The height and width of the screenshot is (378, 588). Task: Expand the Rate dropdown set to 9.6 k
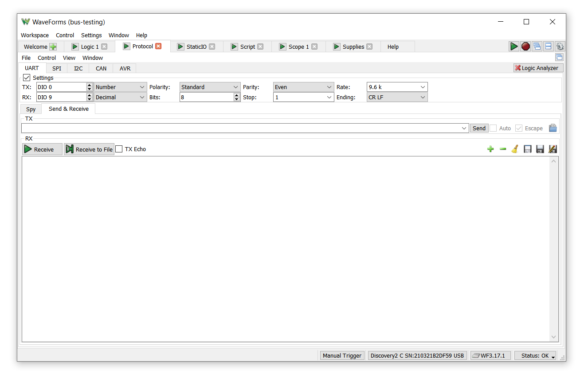[x=397, y=87]
